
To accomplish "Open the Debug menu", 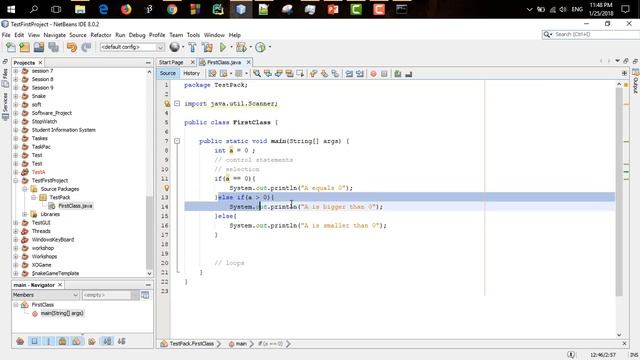I will 137,35.
